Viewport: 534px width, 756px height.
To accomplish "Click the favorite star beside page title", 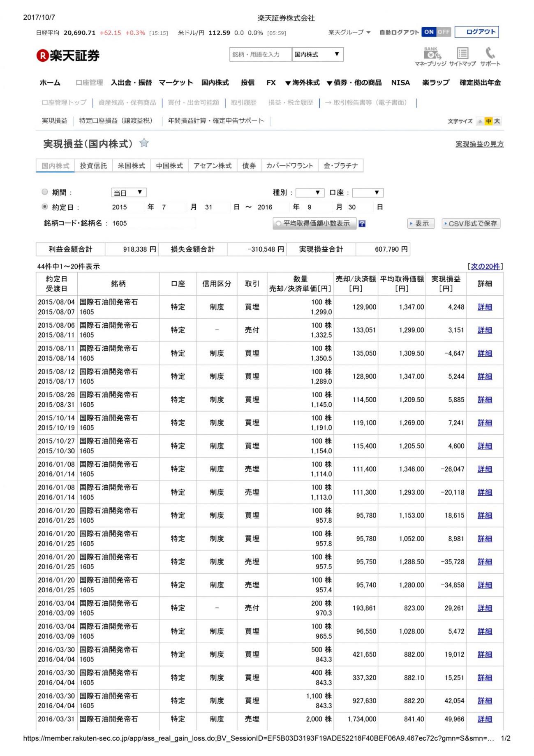I will [144, 143].
